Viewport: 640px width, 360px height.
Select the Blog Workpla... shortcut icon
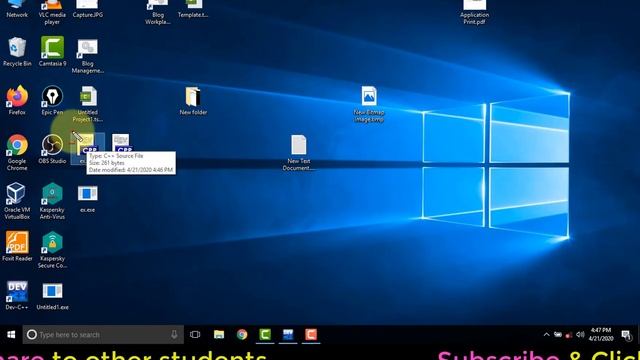(158, 12)
